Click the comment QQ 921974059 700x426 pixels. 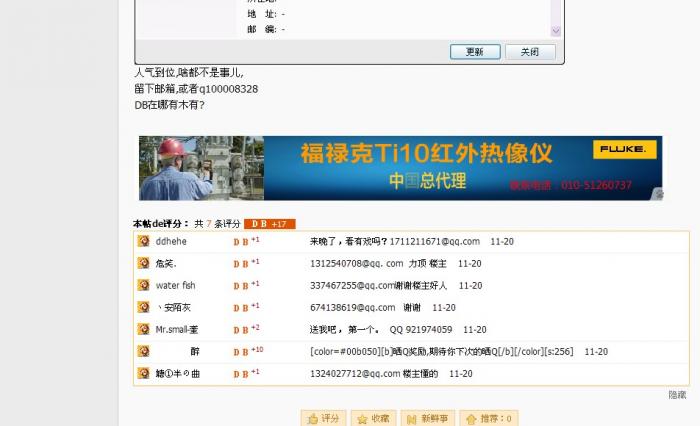[x=421, y=330]
